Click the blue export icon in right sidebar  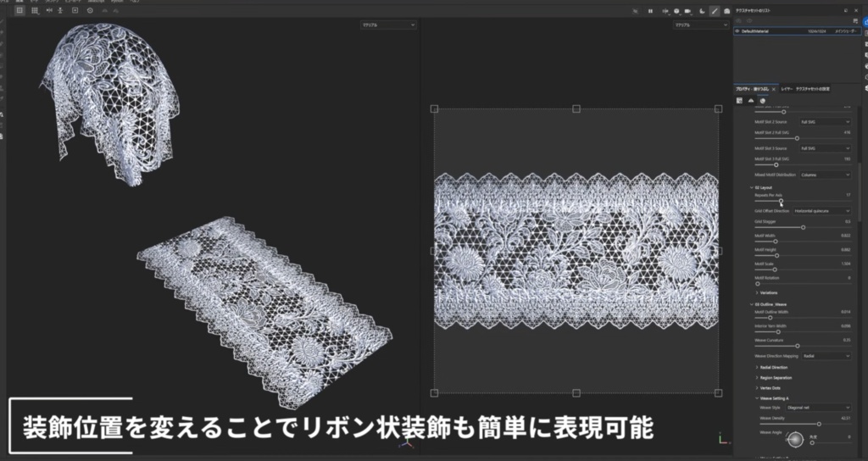865,22
